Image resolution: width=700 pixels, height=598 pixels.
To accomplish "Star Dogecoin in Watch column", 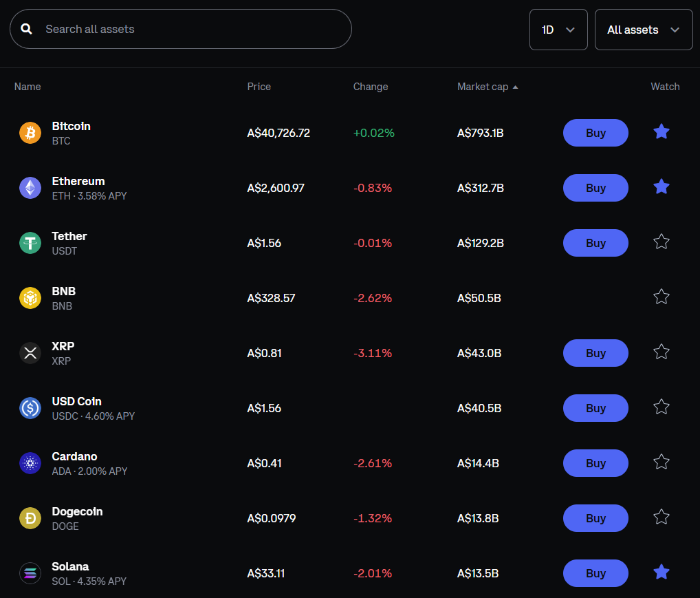I will [661, 517].
